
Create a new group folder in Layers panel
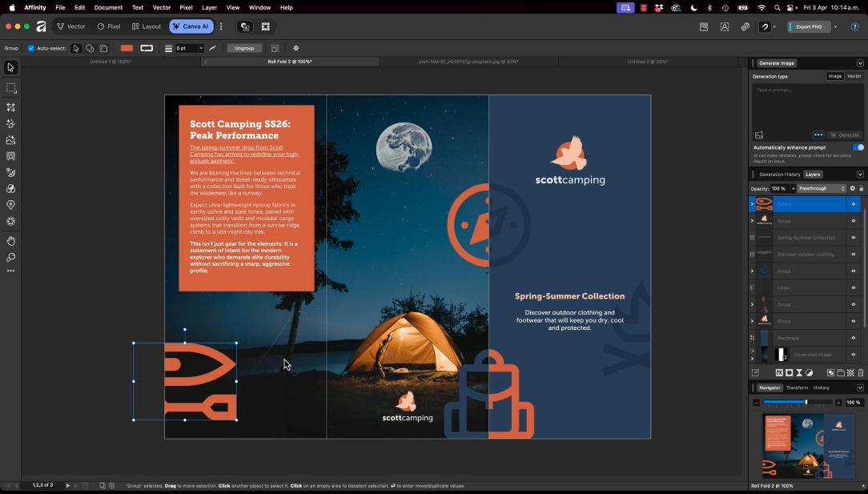840,373
